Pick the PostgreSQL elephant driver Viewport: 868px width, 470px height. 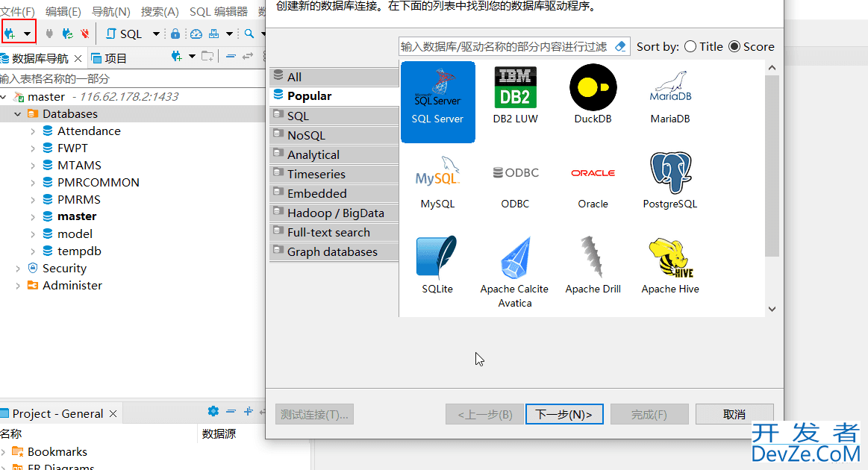(669, 181)
